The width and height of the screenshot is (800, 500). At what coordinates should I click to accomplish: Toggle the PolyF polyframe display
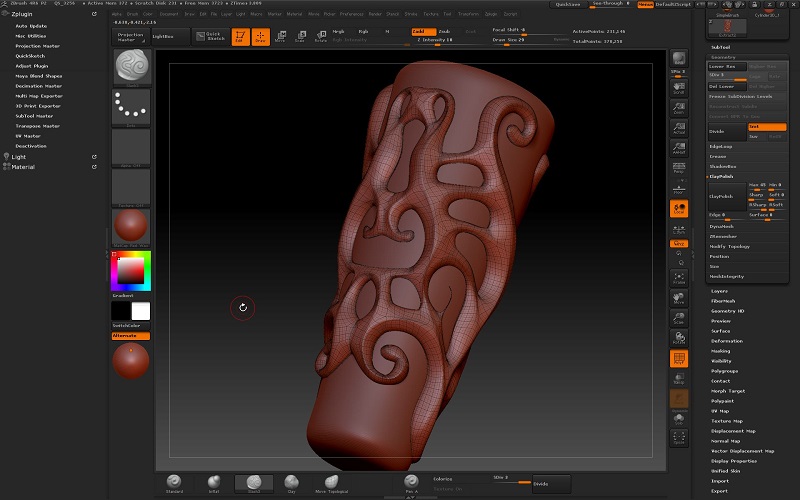(679, 359)
